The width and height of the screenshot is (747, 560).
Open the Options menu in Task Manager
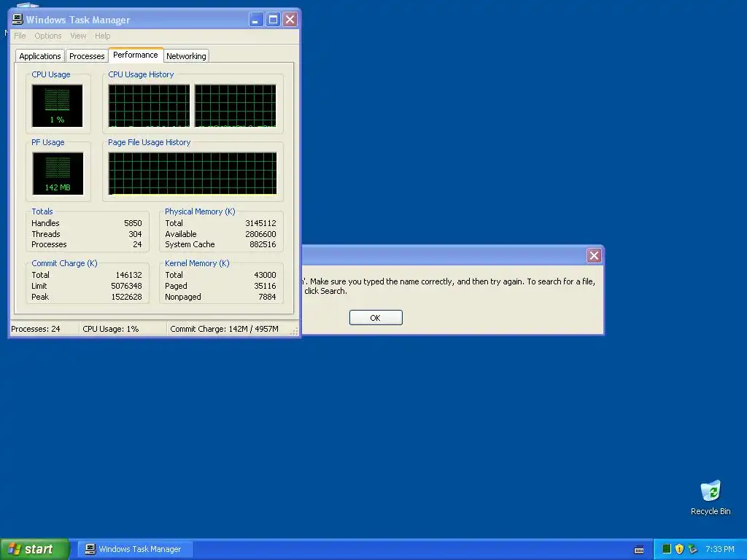(47, 36)
